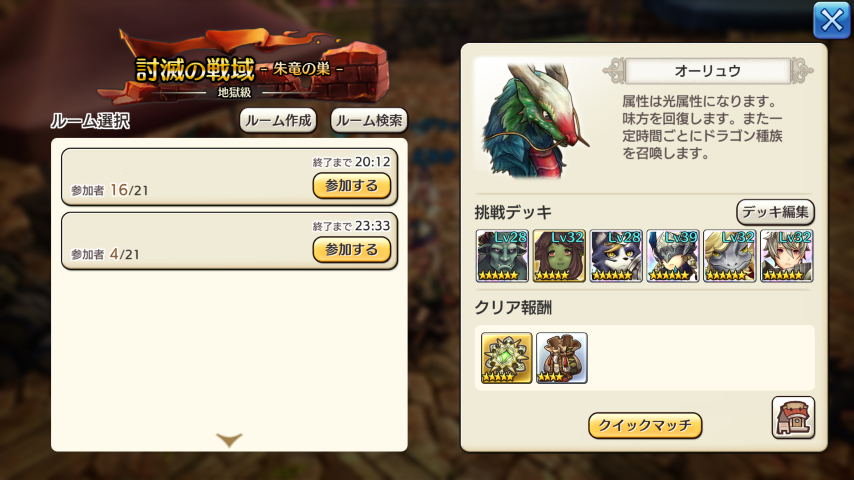
Task: Open the shop building icon
Action: click(793, 417)
